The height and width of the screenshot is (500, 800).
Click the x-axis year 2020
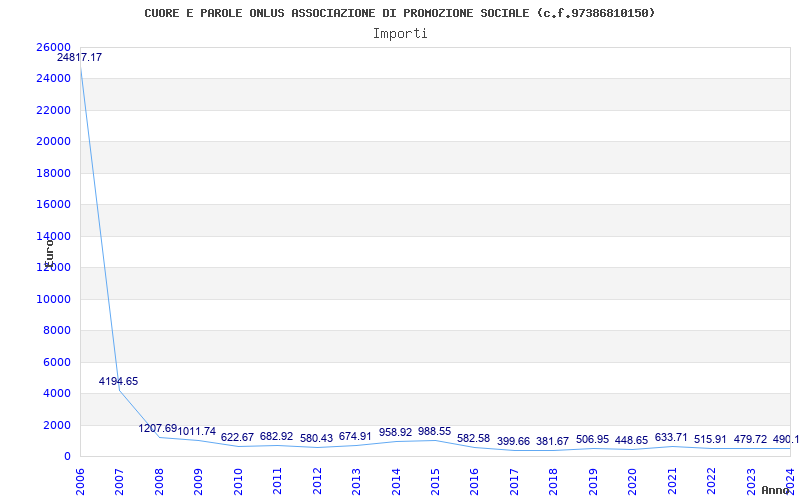coord(633,482)
